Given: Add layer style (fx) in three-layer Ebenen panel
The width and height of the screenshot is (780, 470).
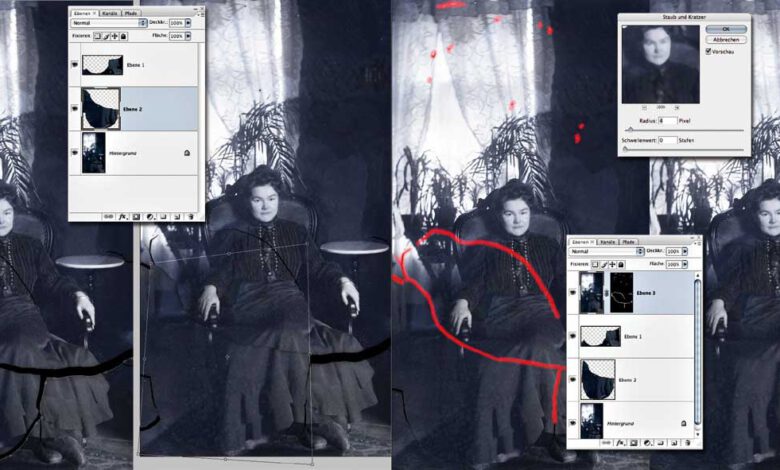Looking at the screenshot, I should pos(123,217).
